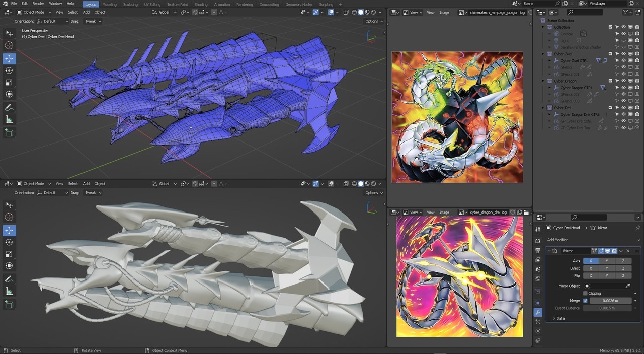
Task: Toggle viewport visibility of GP Cyber Drei Side
Action: [623, 121]
